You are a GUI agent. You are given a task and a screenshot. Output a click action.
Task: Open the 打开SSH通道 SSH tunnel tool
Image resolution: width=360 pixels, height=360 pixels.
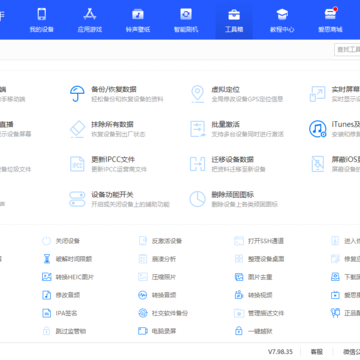pyautogui.click(x=259, y=241)
